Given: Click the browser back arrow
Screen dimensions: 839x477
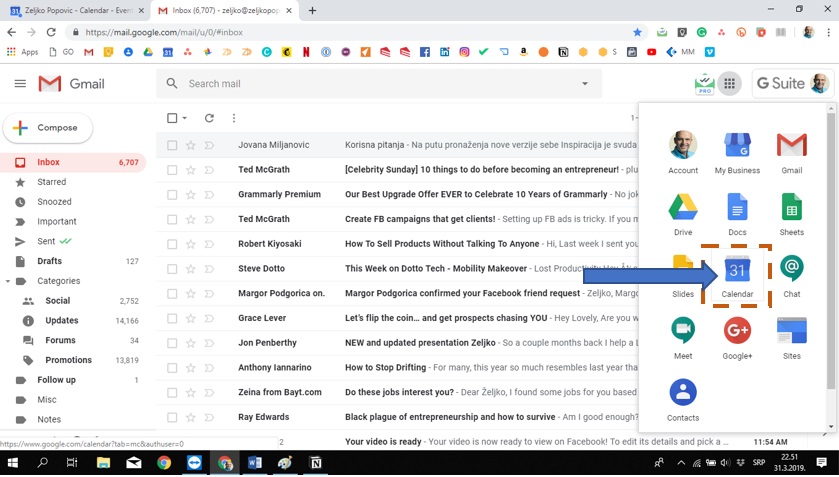Looking at the screenshot, I should (11, 32).
